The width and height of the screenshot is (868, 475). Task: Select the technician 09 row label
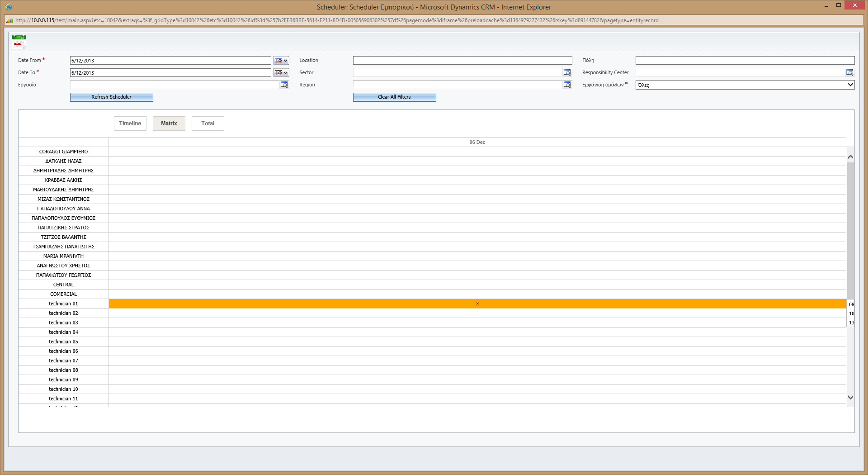[x=64, y=380]
